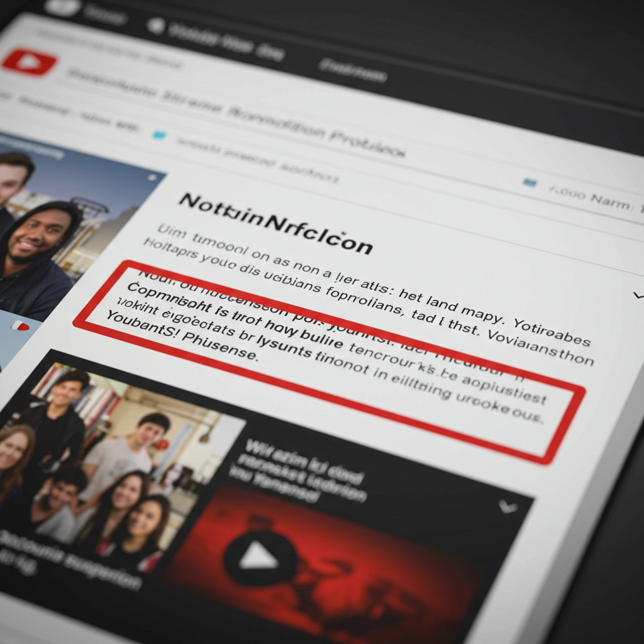Expand the chevron right of the notification text
Image resolution: width=644 pixels, height=644 pixels.
(638, 296)
